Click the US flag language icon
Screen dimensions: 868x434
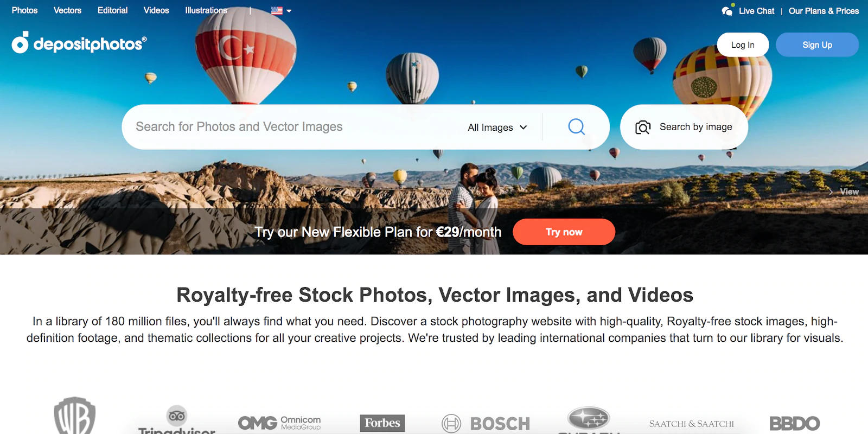(277, 10)
